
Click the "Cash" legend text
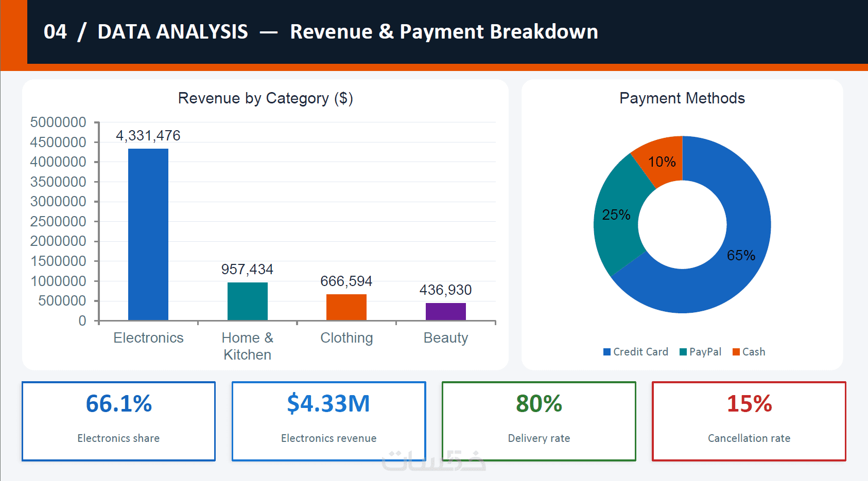pos(754,352)
